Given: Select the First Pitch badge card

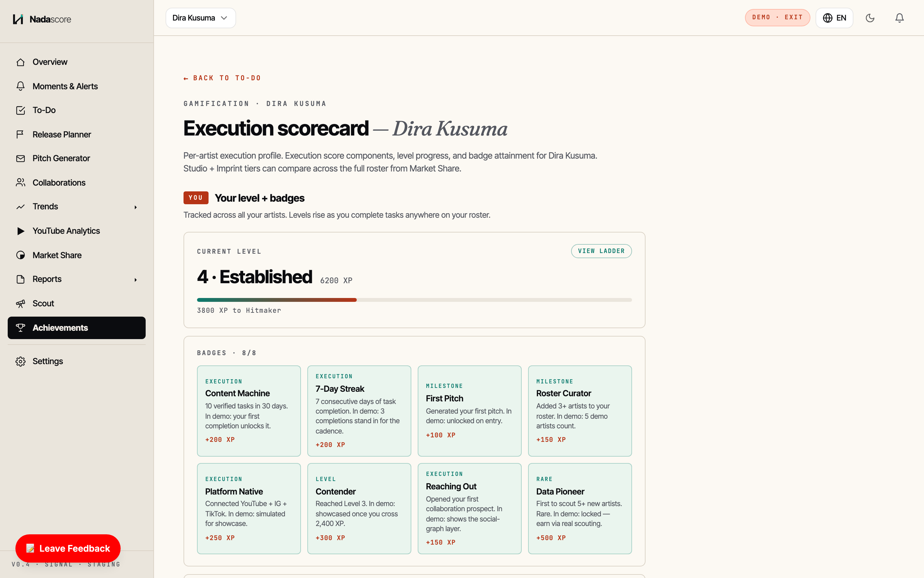Looking at the screenshot, I should [470, 411].
